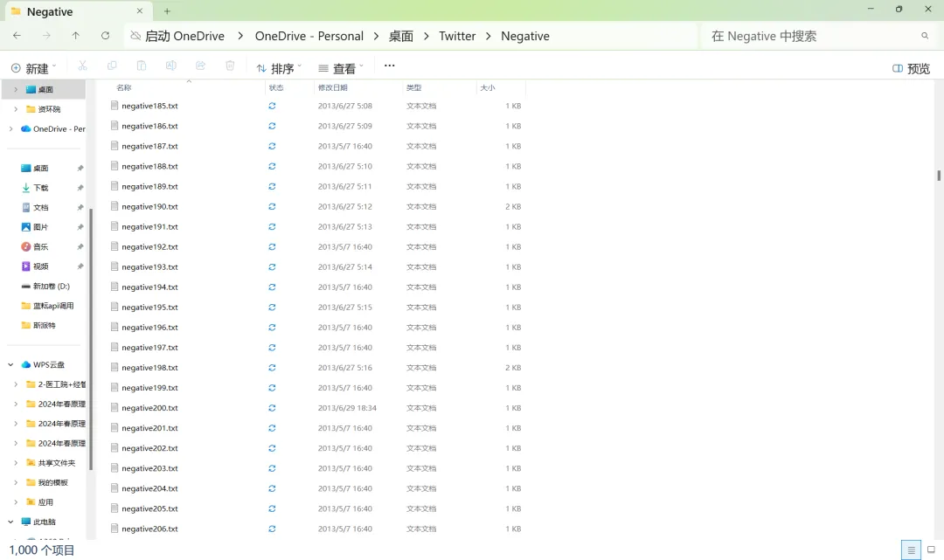
Task: Open the 排序 sort dropdown
Action: (279, 68)
